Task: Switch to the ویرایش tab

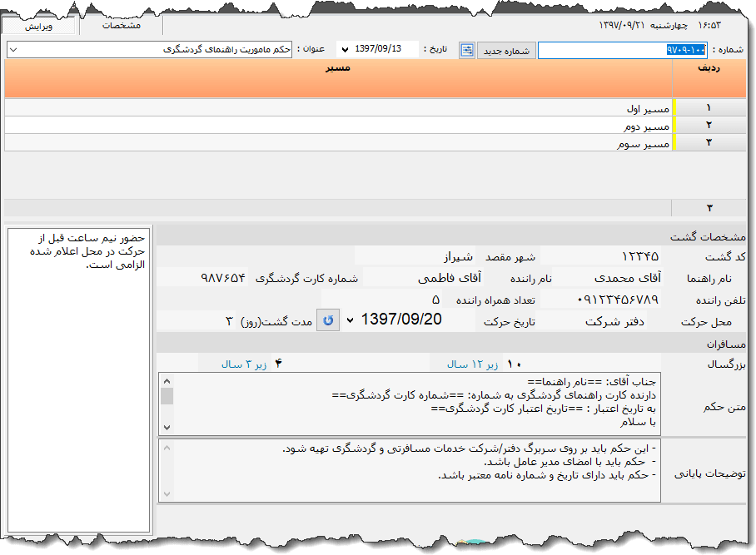Action: [x=38, y=26]
